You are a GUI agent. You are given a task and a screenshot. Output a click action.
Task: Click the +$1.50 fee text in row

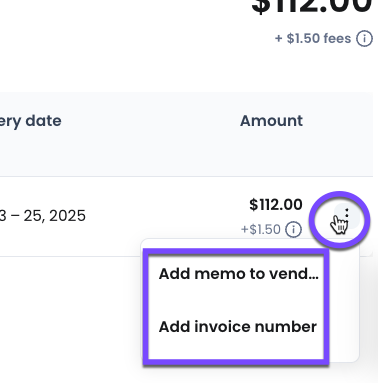261,230
